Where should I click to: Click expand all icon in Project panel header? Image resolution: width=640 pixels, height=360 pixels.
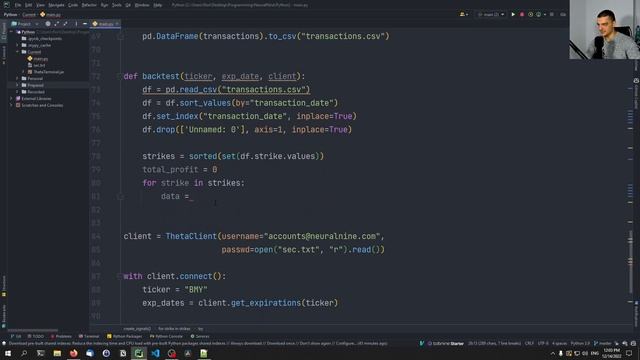point(56,24)
